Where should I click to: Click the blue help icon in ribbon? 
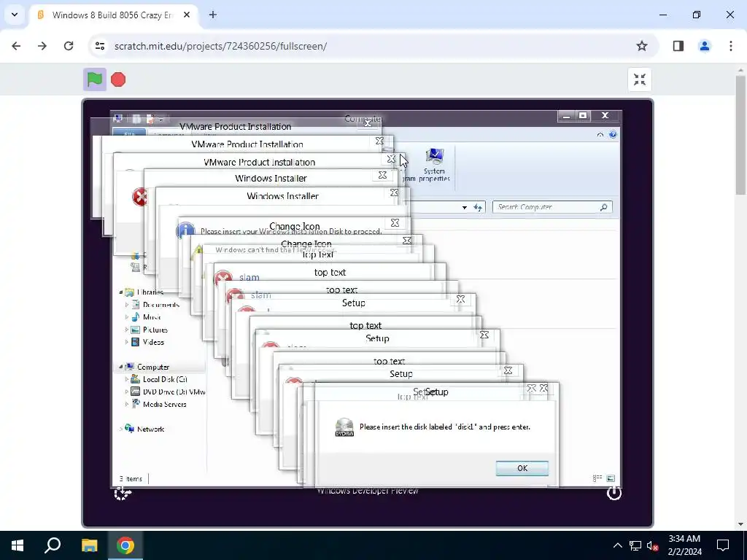[x=613, y=135]
